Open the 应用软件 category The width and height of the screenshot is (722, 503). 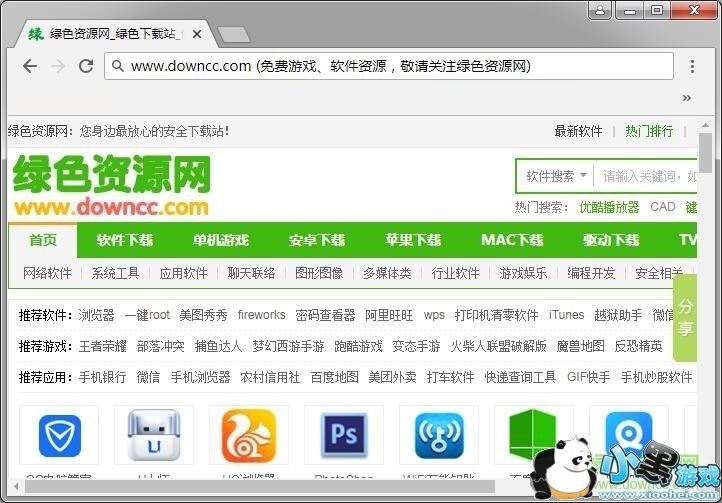pyautogui.click(x=183, y=273)
